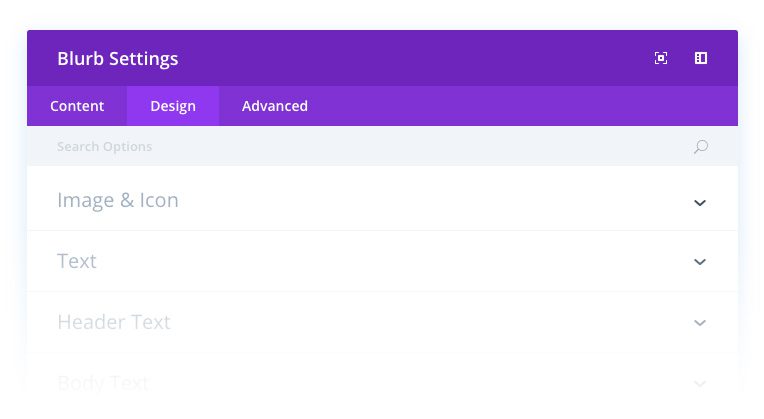The height and width of the screenshot is (419, 764).
Task: Click the Body Text section title
Action: (x=103, y=382)
